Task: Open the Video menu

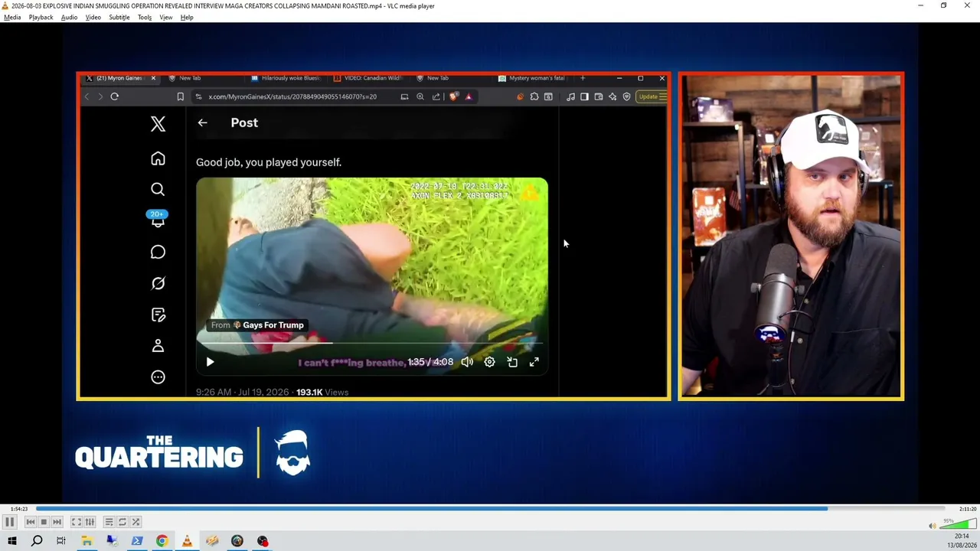Action: (93, 17)
